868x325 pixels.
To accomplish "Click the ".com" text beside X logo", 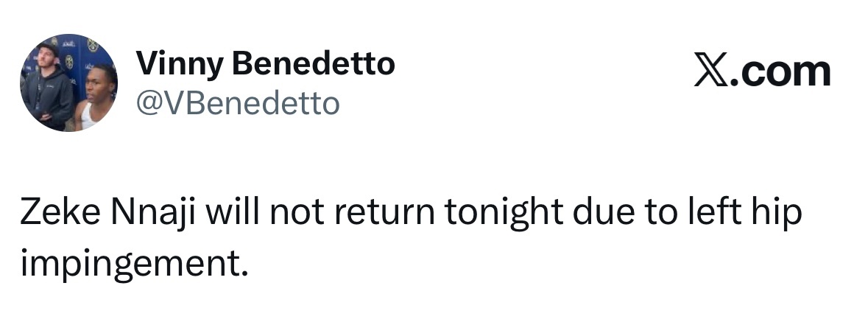I will (780, 72).
